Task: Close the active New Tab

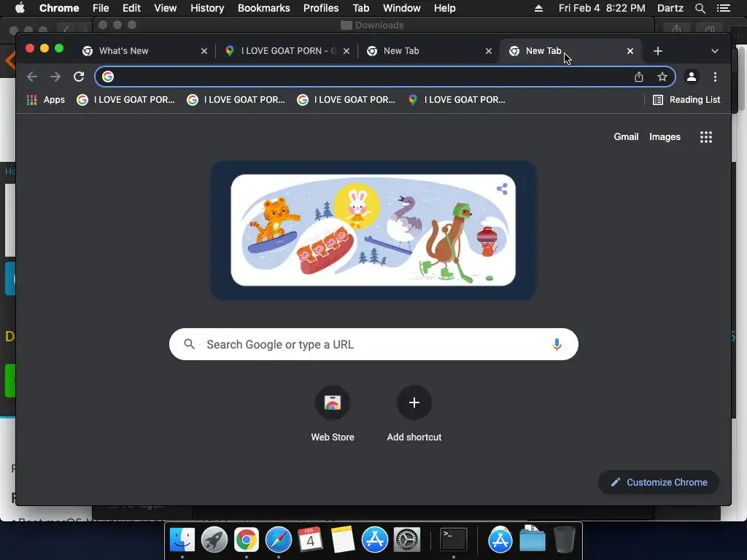Action: (x=630, y=51)
